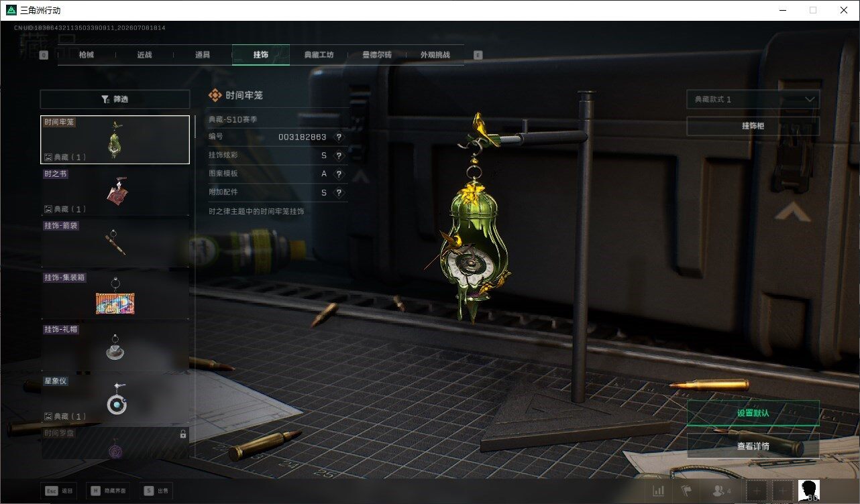Open the 典藏工坊 tab
The width and height of the screenshot is (860, 504).
[x=319, y=55]
